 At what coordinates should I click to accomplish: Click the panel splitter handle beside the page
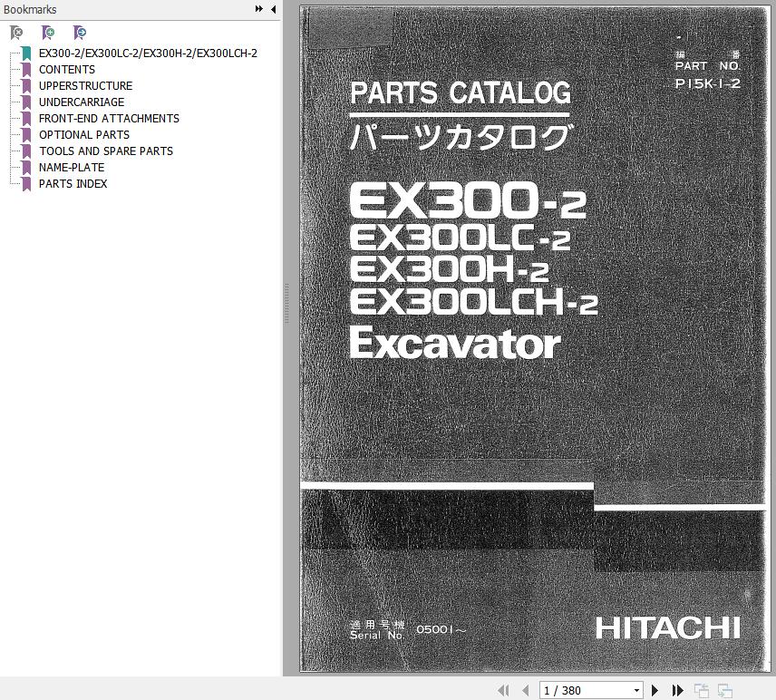(286, 303)
